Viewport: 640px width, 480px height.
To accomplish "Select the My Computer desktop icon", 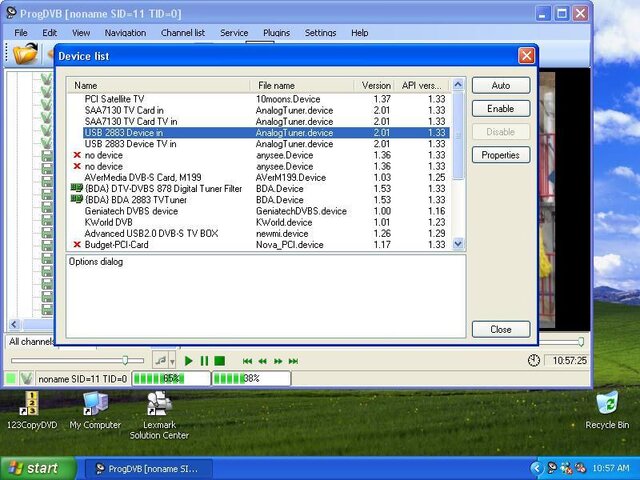I will (95, 411).
